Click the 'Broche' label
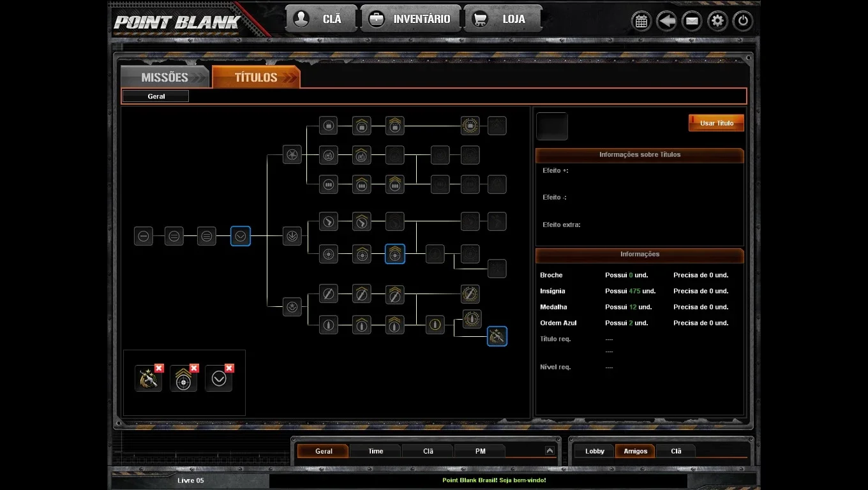868x490 pixels. tap(551, 275)
